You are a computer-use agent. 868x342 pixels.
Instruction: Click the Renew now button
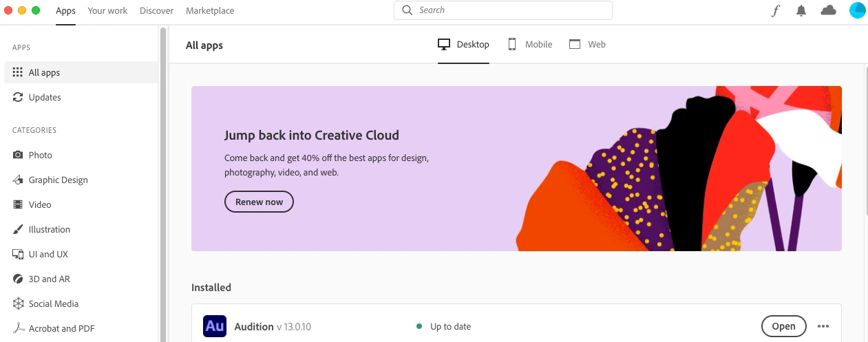[259, 202]
